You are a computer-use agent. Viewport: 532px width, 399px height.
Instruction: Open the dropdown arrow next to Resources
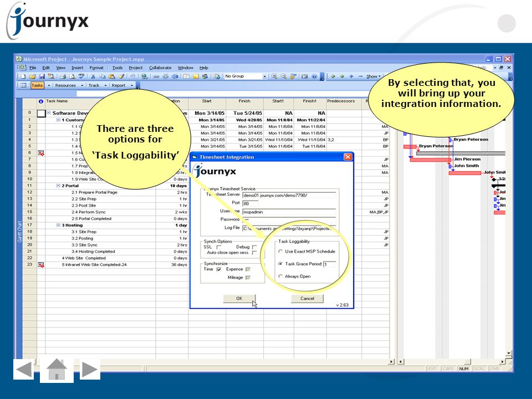point(82,85)
